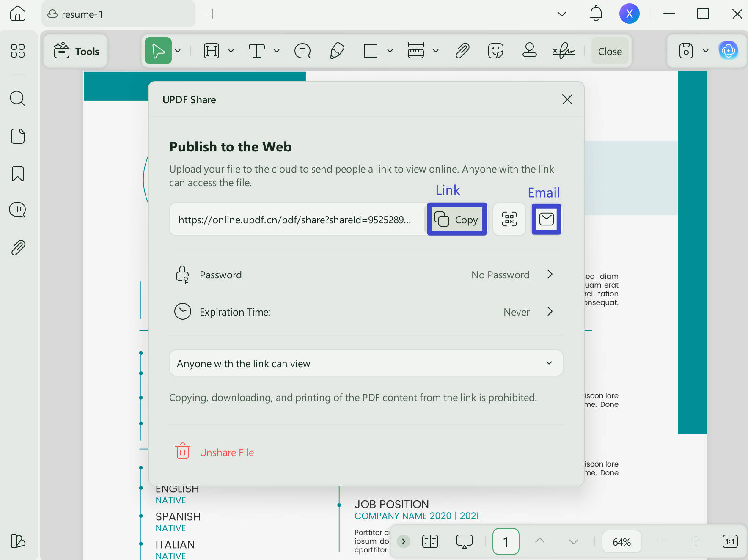This screenshot has height=560, width=748.
Task: Switch to the resume-1 tab
Action: click(118, 14)
